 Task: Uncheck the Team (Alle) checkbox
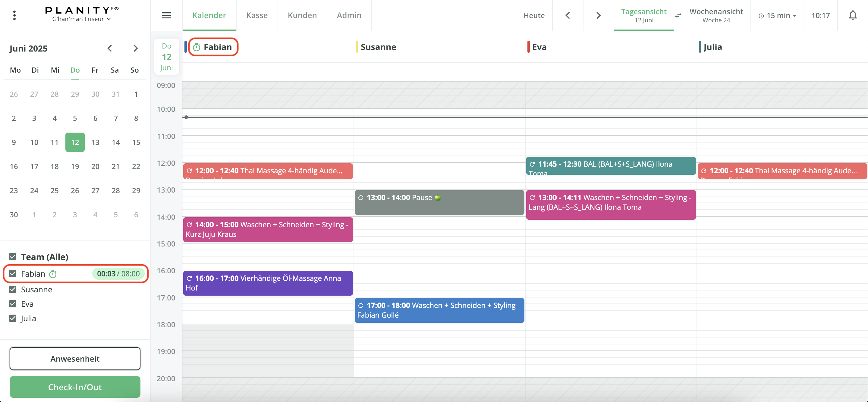13,257
